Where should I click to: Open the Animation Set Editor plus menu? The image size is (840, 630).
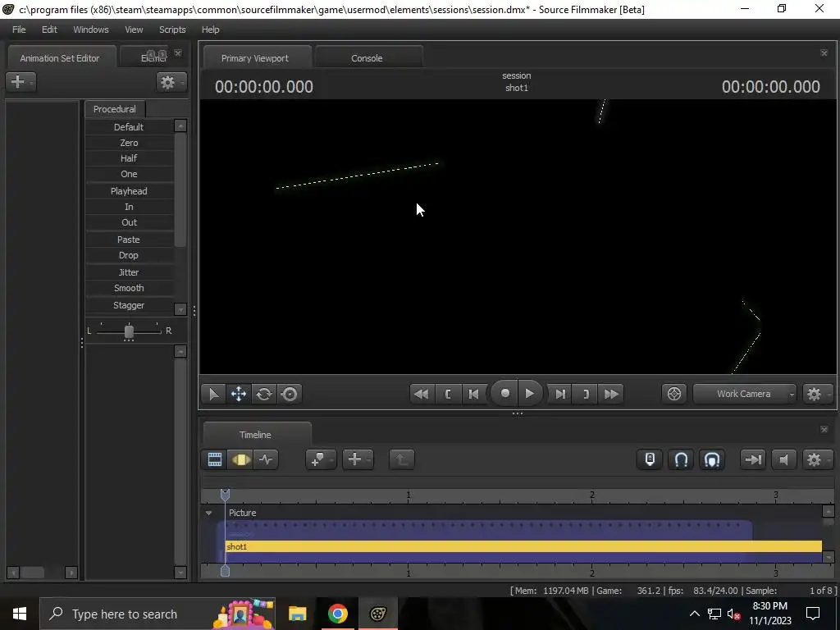click(x=21, y=82)
